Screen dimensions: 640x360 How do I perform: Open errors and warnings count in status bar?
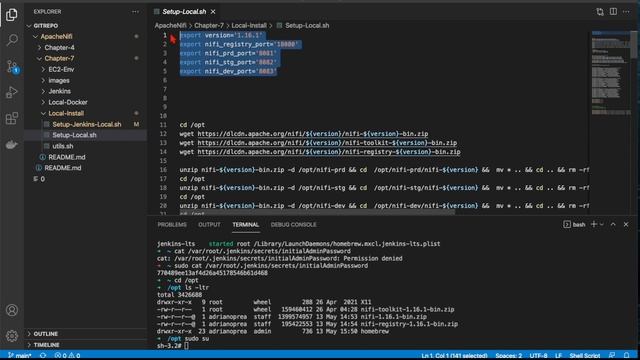[67, 356]
